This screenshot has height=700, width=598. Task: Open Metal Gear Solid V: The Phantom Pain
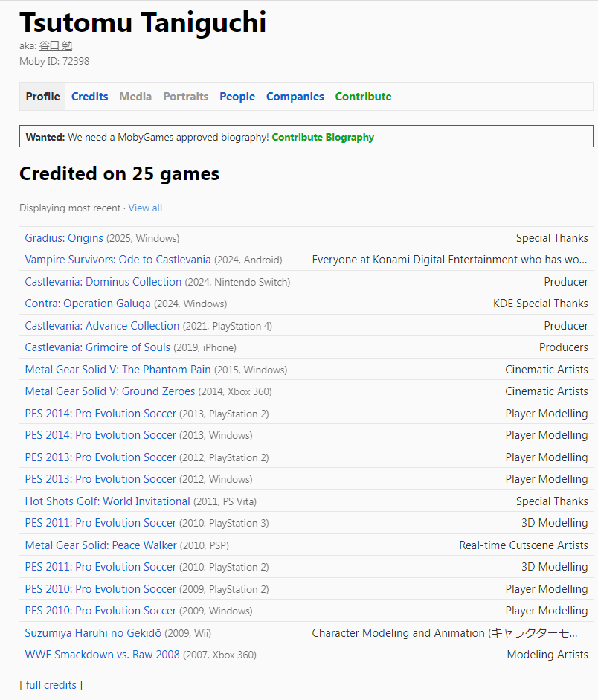point(118,370)
